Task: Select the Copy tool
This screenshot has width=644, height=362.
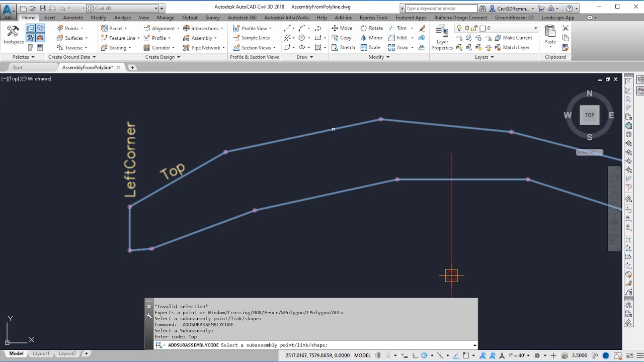Action: pyautogui.click(x=341, y=38)
